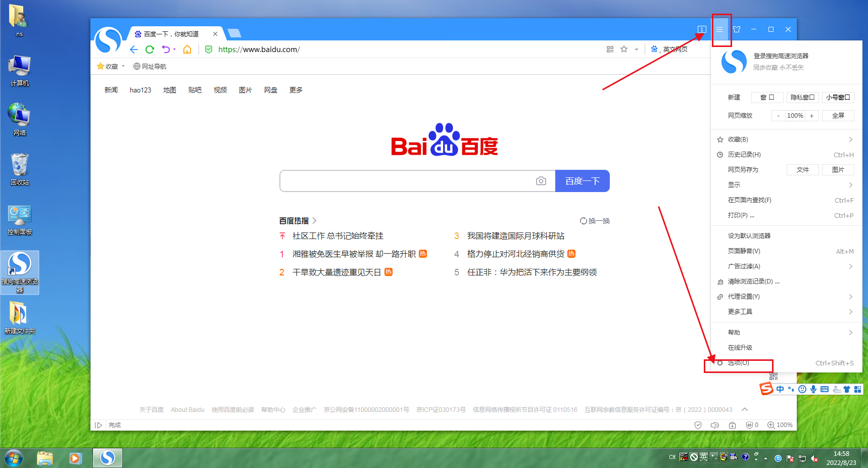868x468 pixels.
Task: Click the 隐私窗口 button
Action: tap(802, 98)
